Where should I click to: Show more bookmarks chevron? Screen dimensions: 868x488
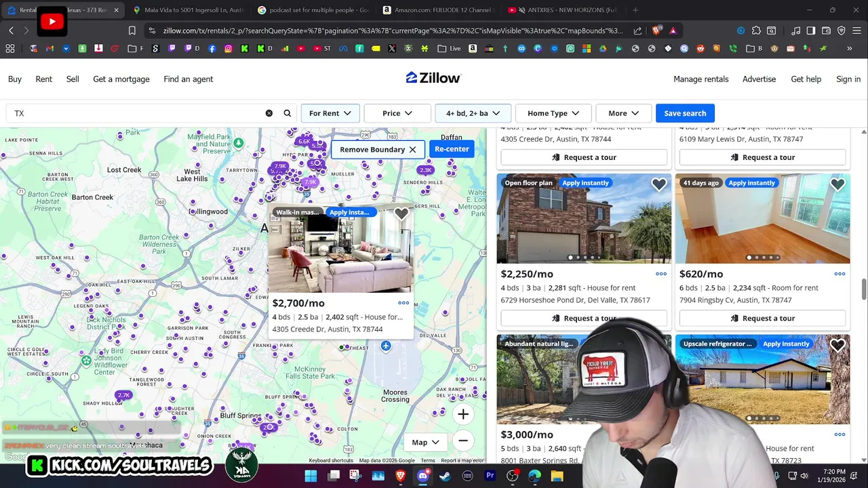(x=850, y=49)
